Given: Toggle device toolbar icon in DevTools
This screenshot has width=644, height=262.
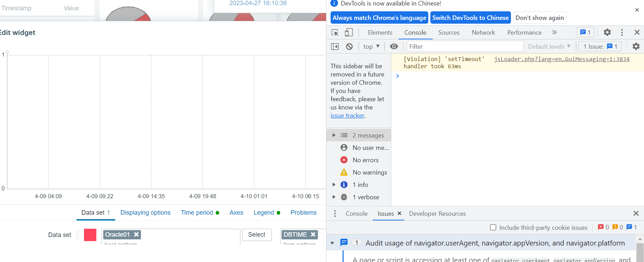Looking at the screenshot, I should pos(349,33).
